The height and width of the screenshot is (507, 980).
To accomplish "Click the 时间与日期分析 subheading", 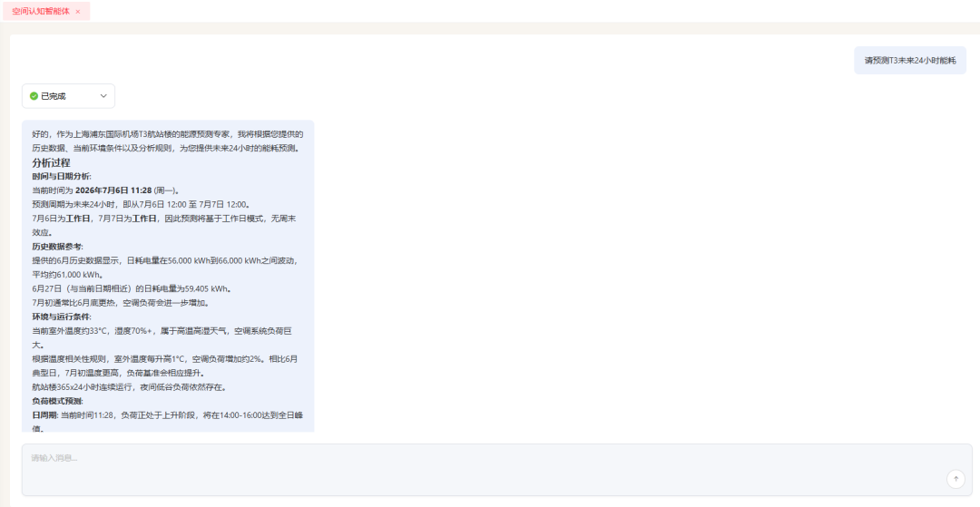I will (x=62, y=177).
